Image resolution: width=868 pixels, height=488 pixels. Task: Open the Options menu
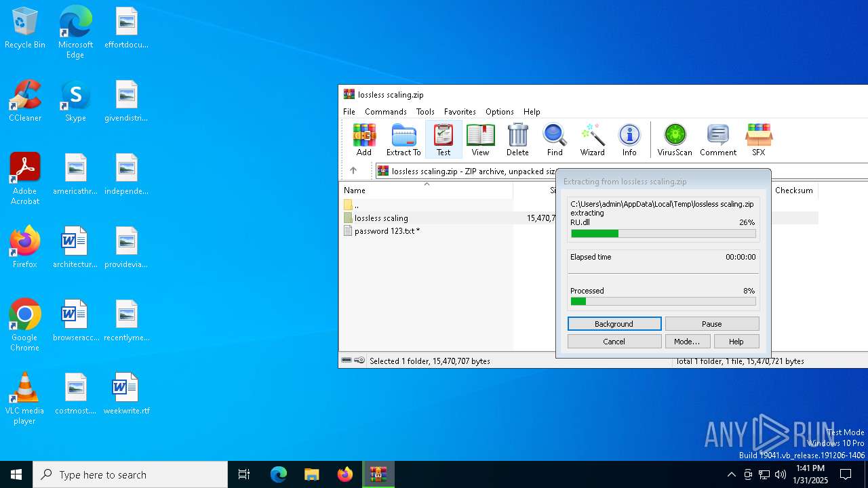coord(500,112)
